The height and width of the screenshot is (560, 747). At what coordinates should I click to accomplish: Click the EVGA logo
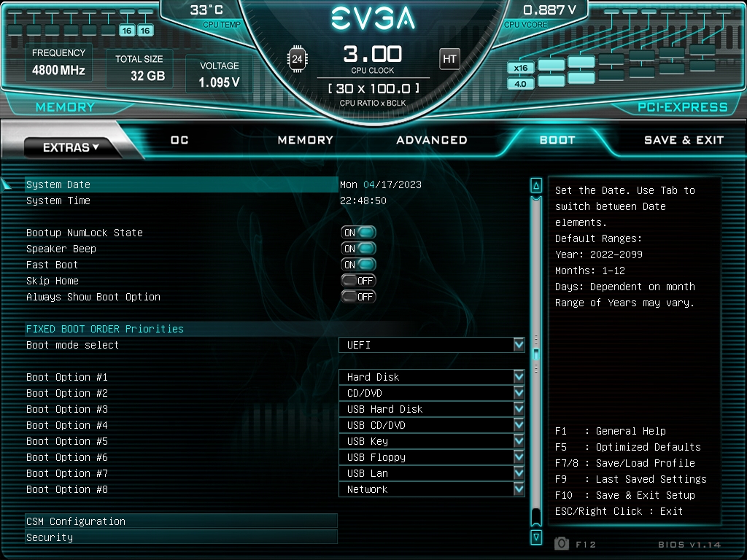coord(373,18)
